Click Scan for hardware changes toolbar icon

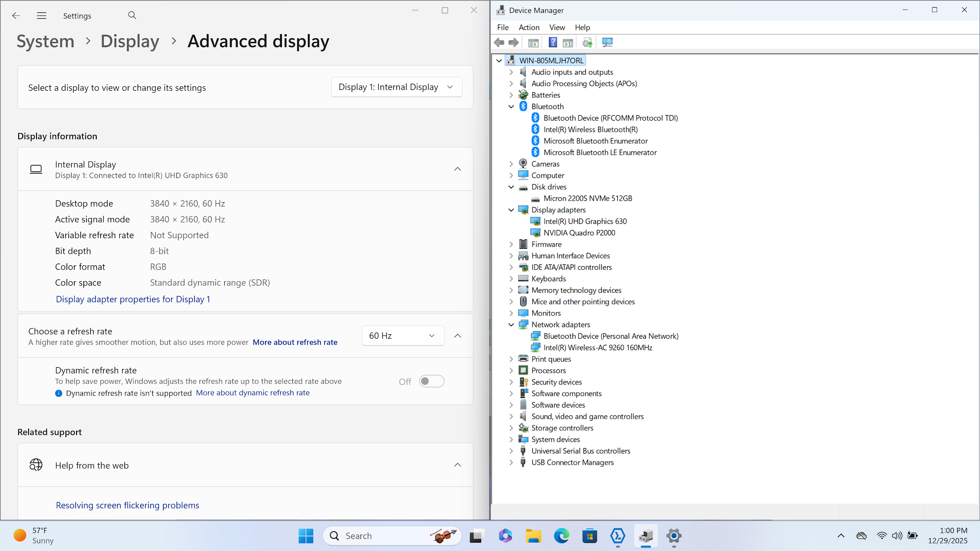click(607, 43)
